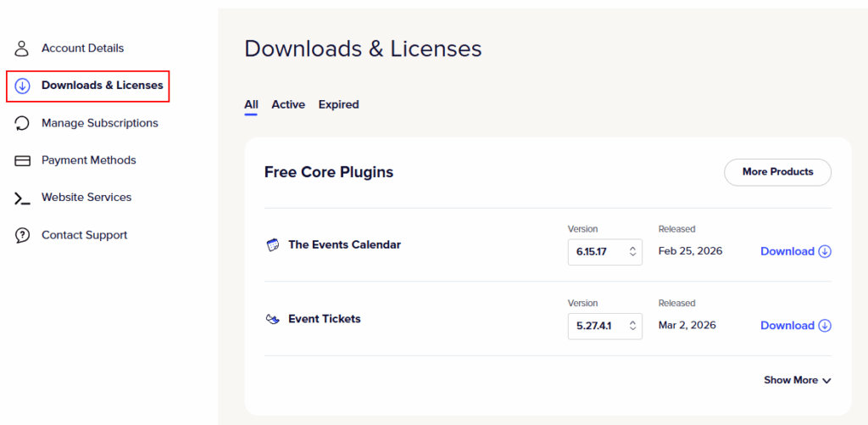Expand the list with Show More
This screenshot has width=868, height=425.
coord(797,380)
